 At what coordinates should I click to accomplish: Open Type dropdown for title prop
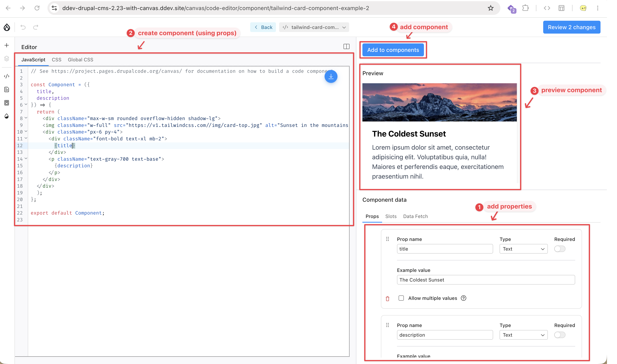pos(523,249)
